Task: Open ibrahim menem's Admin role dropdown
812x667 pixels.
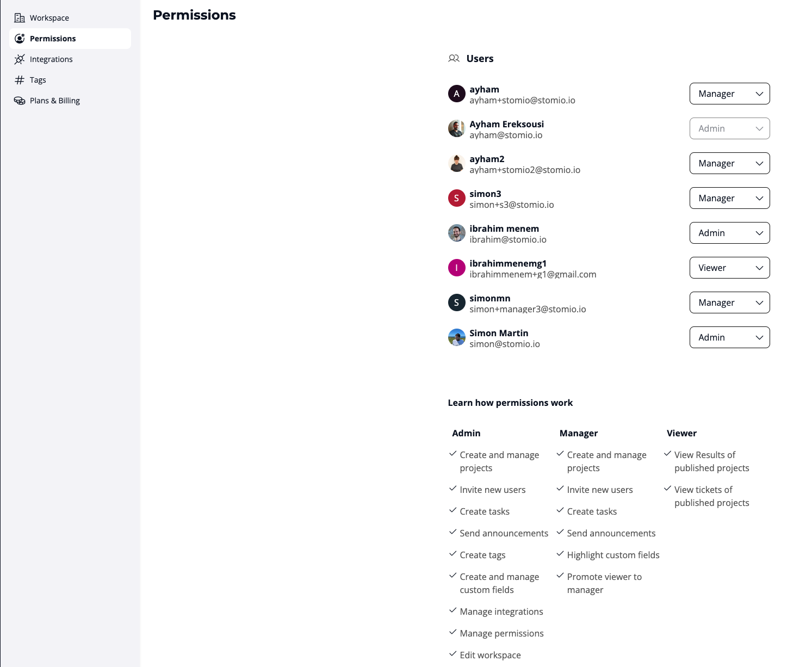Action: point(729,233)
